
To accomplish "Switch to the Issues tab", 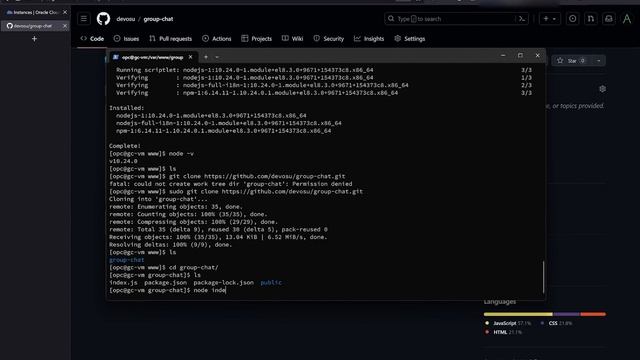I will 127,39.
